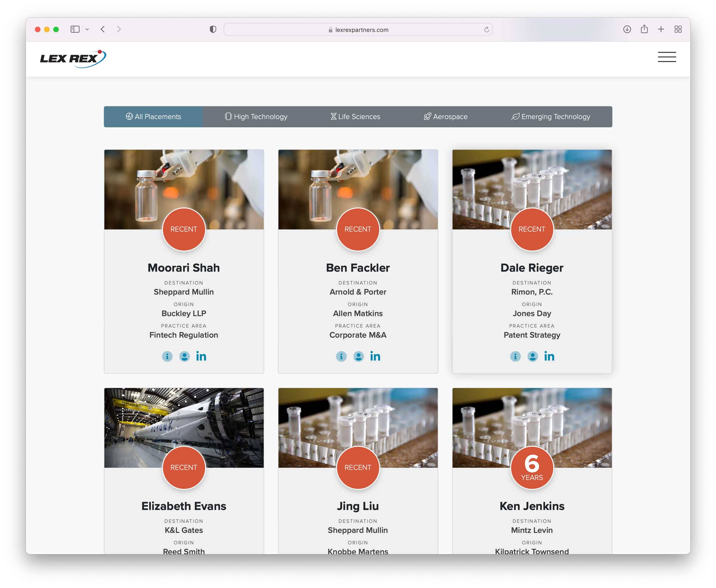Open a new tab with plus icon
The image size is (716, 588).
(x=661, y=30)
